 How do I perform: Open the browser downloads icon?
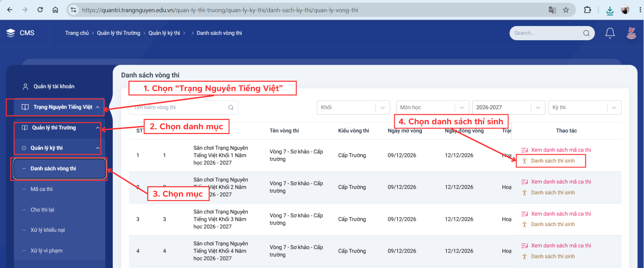point(610,10)
